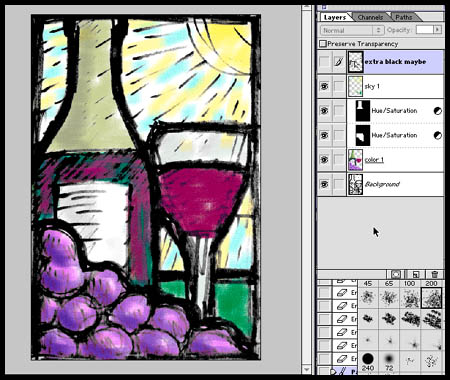Image resolution: width=450 pixels, height=380 pixels.
Task: Hide the Hue/Saturation layer with glass-shaped mask
Action: (324, 135)
